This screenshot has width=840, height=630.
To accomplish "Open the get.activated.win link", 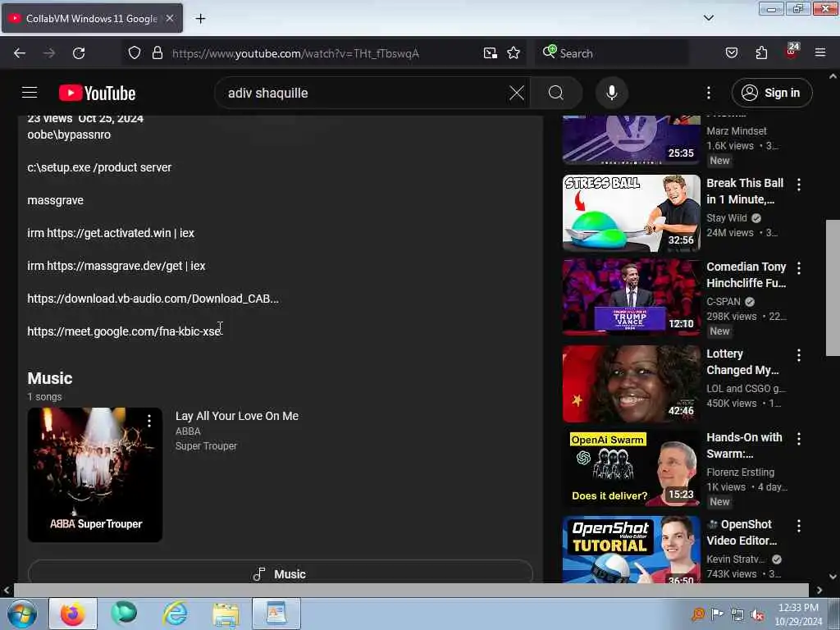I will pos(109,233).
